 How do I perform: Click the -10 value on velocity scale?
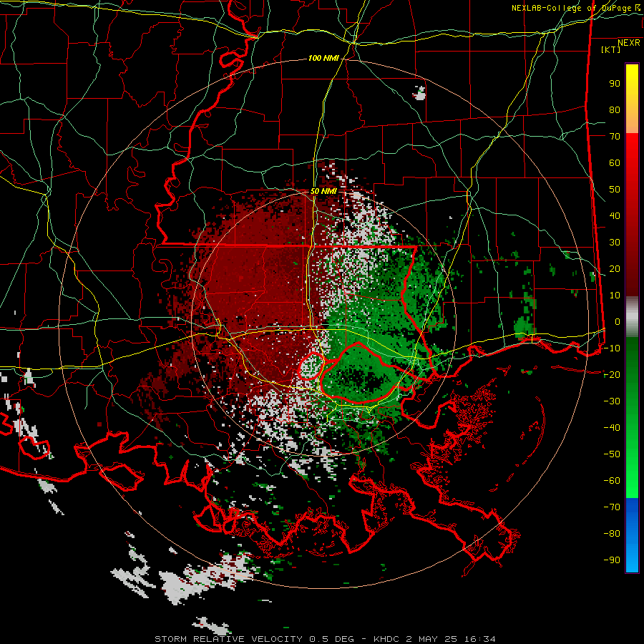612,348
